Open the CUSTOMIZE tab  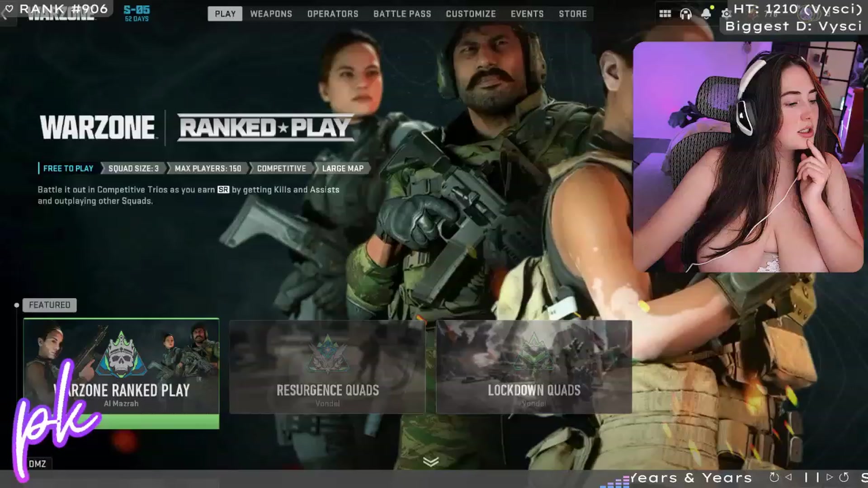pyautogui.click(x=471, y=14)
